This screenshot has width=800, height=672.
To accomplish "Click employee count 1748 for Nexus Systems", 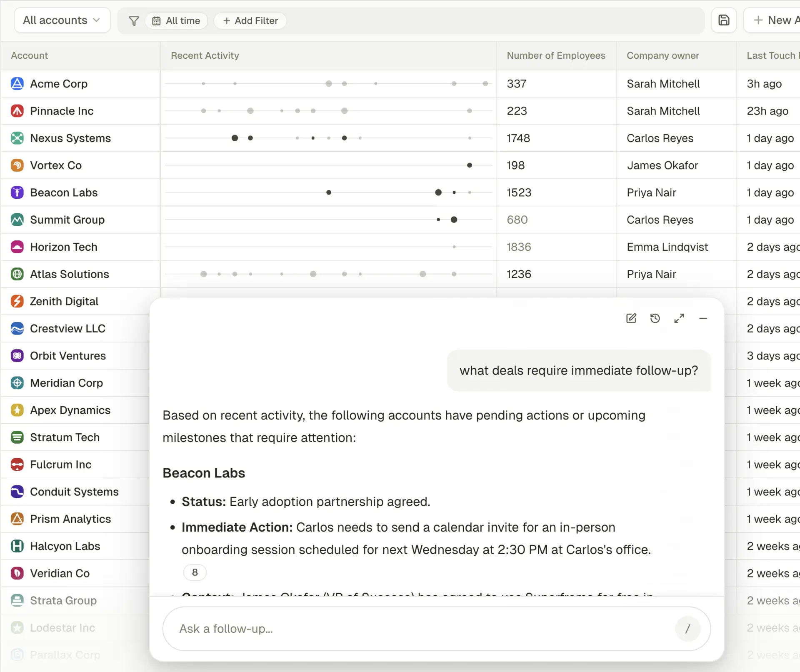I will 518,138.
